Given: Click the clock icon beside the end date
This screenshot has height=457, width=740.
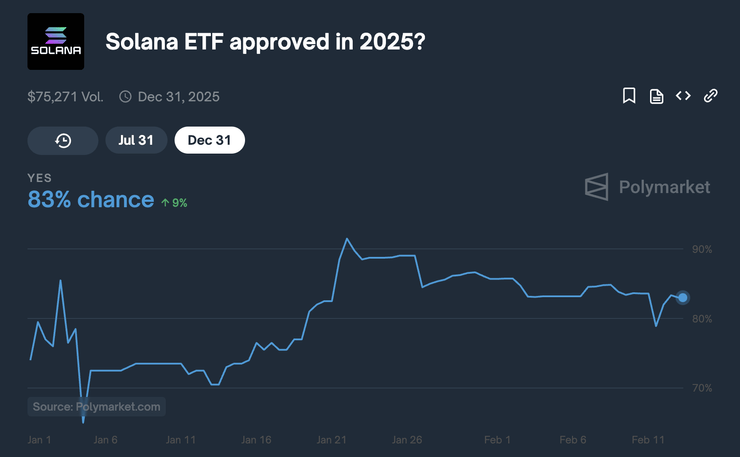Looking at the screenshot, I should [125, 97].
